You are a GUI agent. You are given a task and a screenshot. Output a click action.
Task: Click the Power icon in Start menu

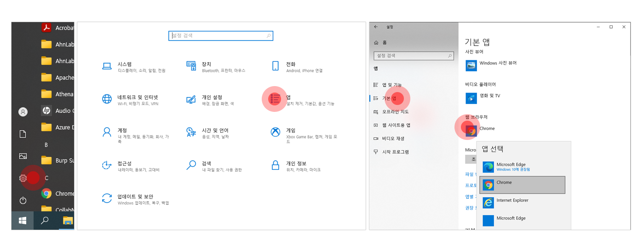(x=23, y=200)
